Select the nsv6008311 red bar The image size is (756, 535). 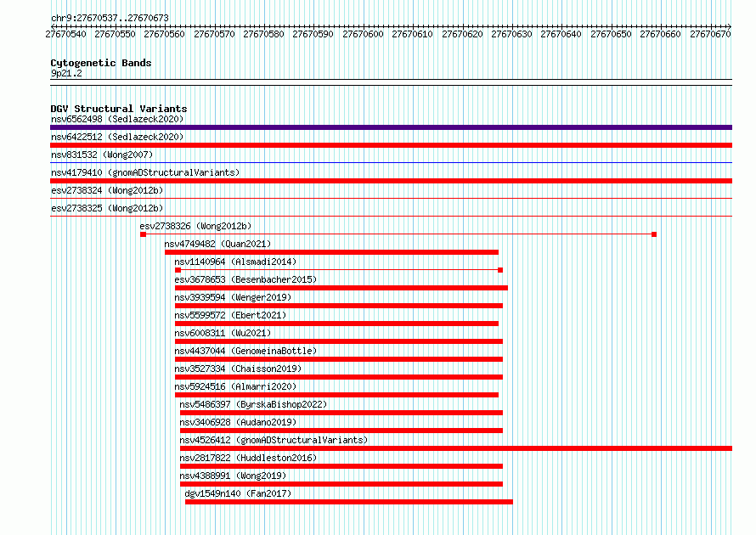(x=339, y=341)
